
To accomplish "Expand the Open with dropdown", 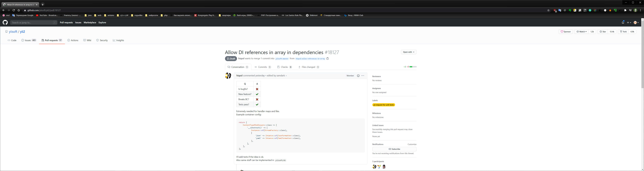I will coord(409,52).
